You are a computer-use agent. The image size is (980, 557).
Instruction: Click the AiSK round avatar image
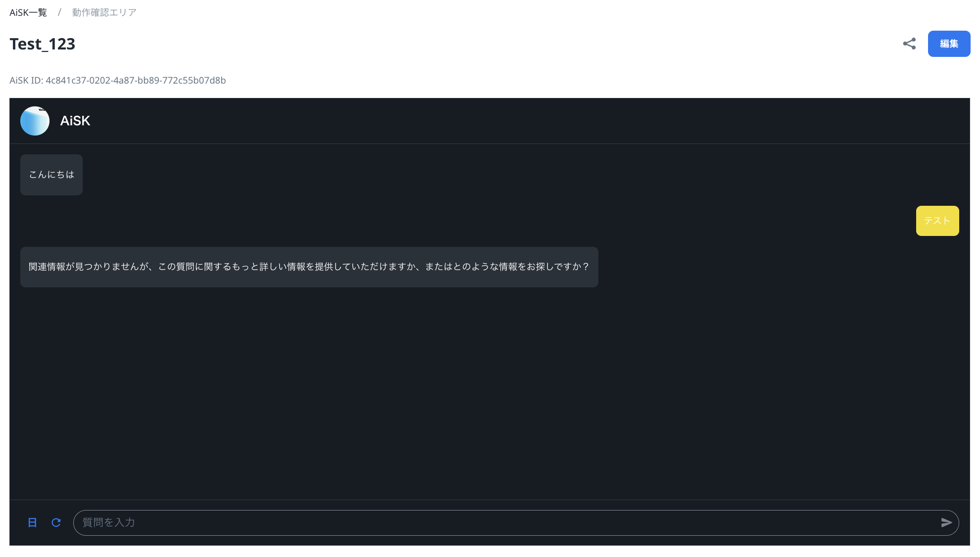(x=35, y=121)
